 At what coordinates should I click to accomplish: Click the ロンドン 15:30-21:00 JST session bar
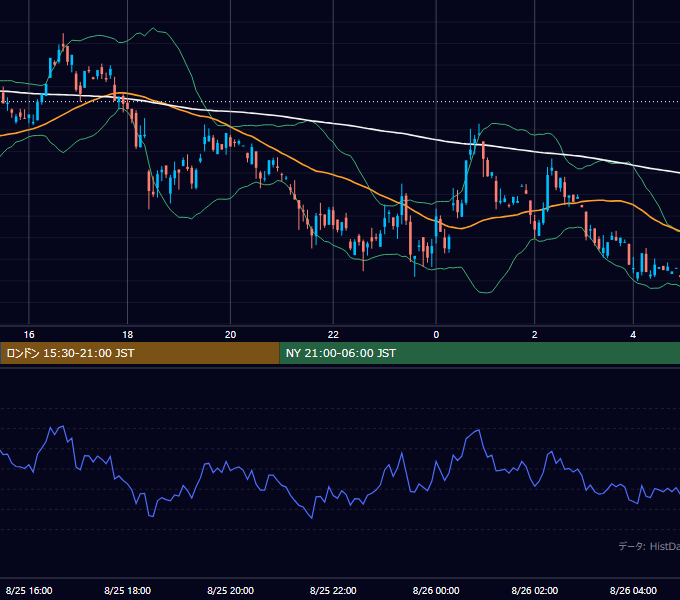(x=140, y=353)
